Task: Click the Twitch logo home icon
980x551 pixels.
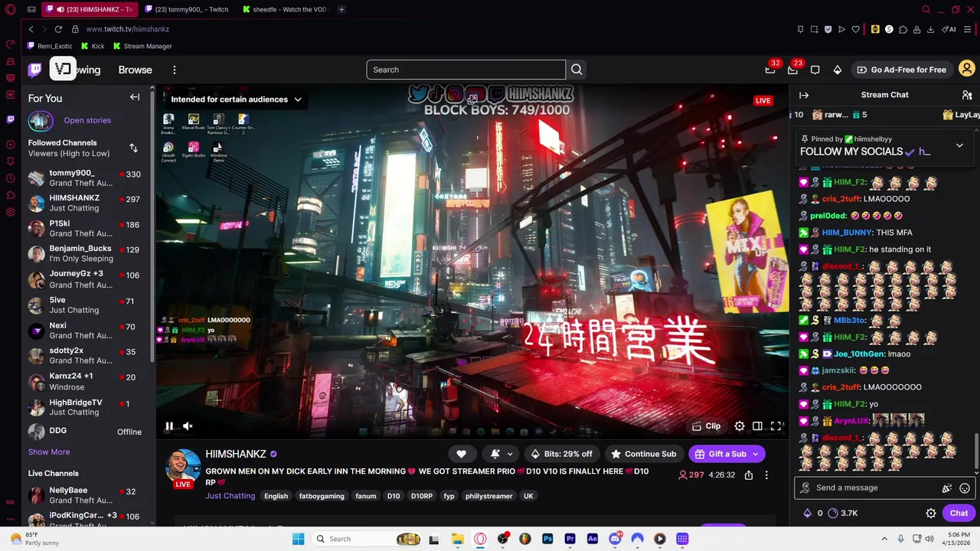Action: click(x=35, y=70)
